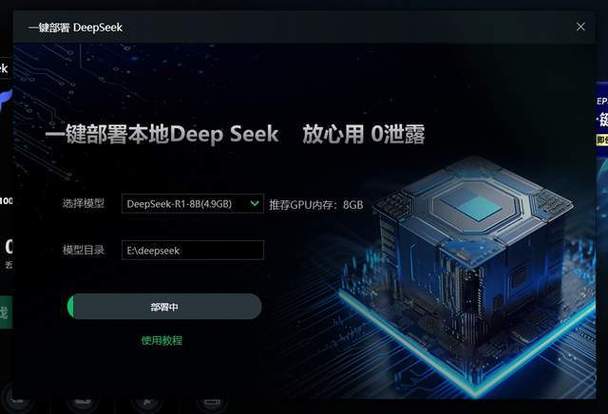Image resolution: width=608 pixels, height=414 pixels.
Task: Open the DeepSeek-R1-8B(4.9GB) model dropdown
Action: coord(192,204)
